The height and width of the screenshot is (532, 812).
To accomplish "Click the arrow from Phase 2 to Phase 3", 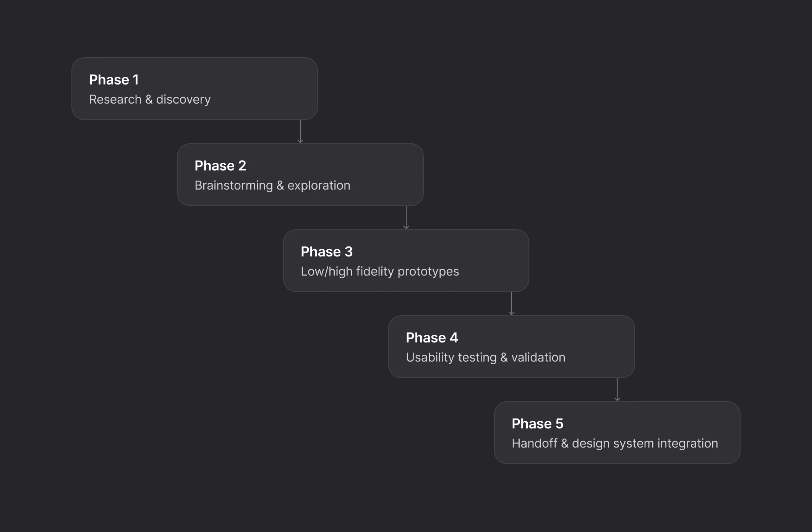I will pos(406,218).
